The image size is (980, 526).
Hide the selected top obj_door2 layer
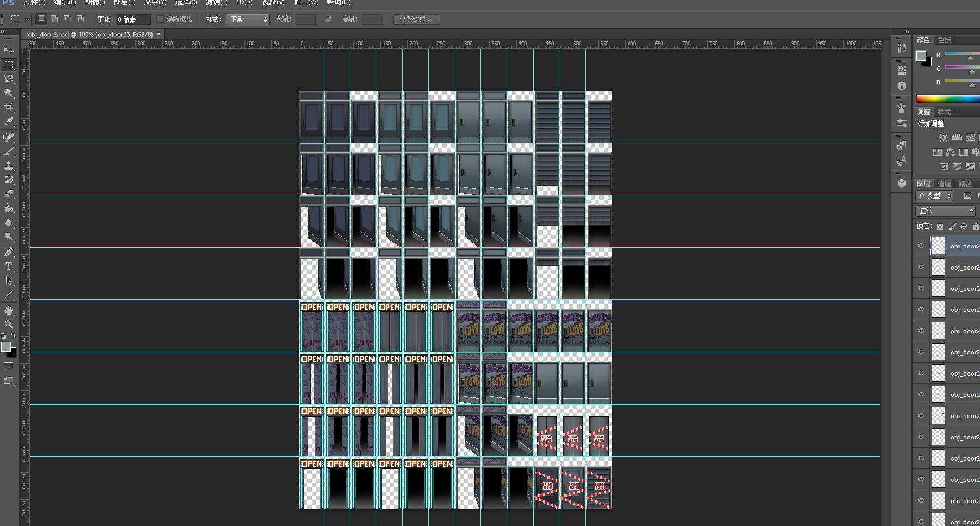point(921,246)
